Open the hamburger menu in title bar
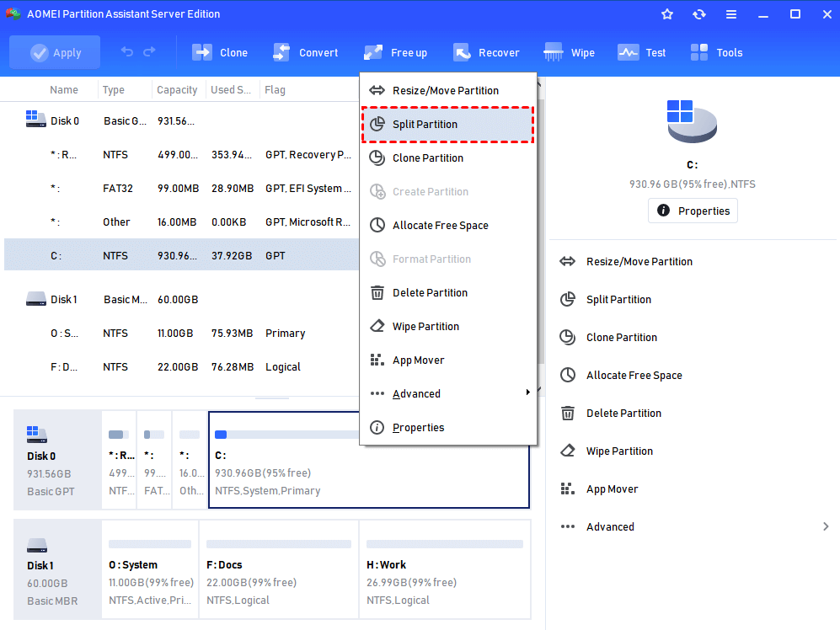The height and width of the screenshot is (630, 840). pos(731,14)
